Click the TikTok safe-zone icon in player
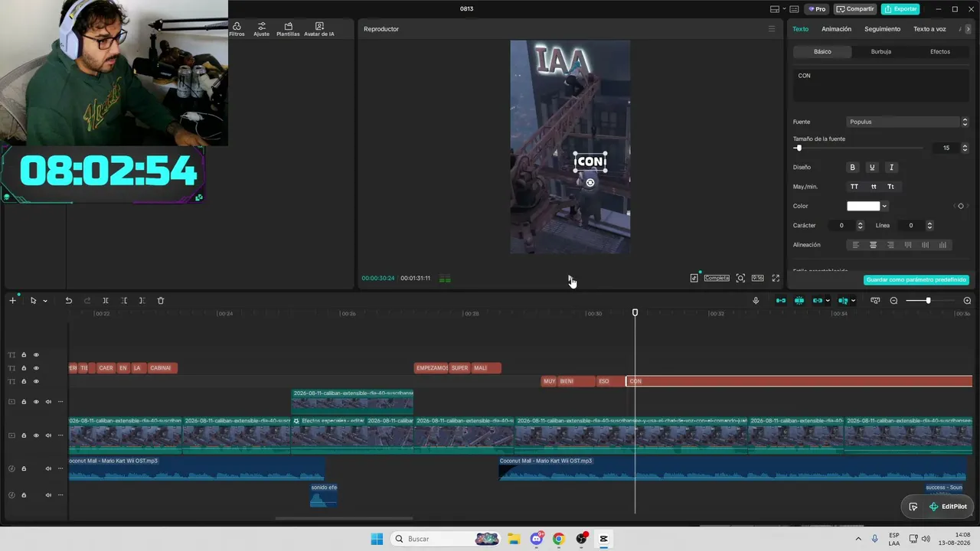Screen dimensions: 980x551 coord(694,279)
